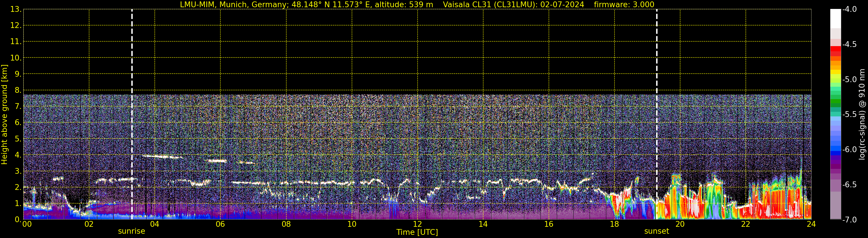Click the x-axis tick label 24
This screenshot has height=238, width=868.
click(811, 224)
